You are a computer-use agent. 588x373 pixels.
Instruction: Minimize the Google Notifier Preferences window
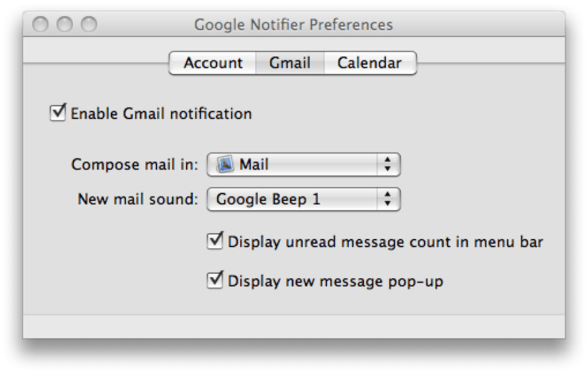65,25
